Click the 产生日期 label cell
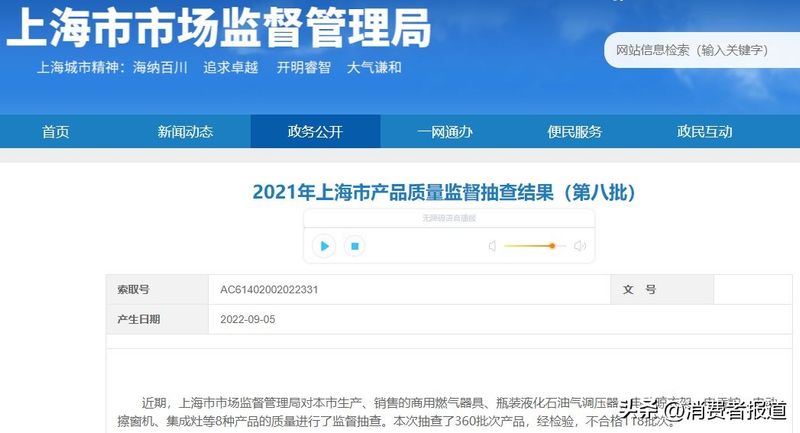 click(158, 319)
